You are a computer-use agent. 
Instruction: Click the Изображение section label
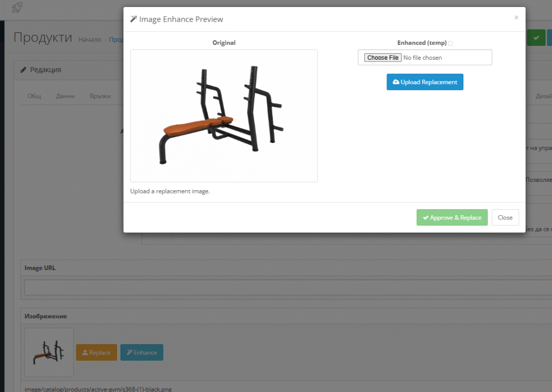point(46,317)
